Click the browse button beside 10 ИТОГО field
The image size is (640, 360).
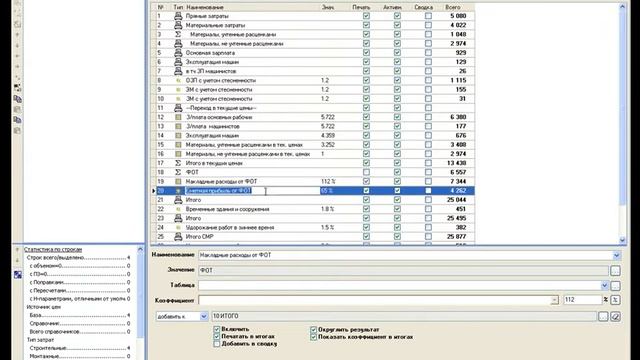(x=603, y=316)
